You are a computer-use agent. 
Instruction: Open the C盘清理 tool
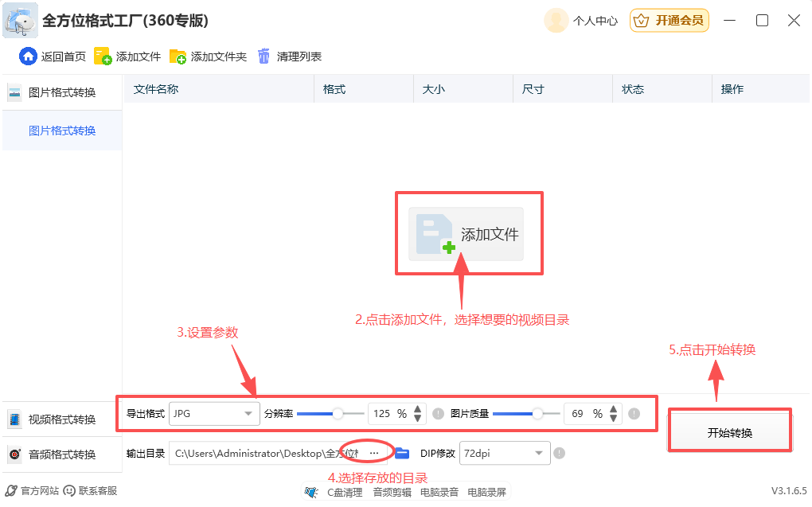coord(345,491)
